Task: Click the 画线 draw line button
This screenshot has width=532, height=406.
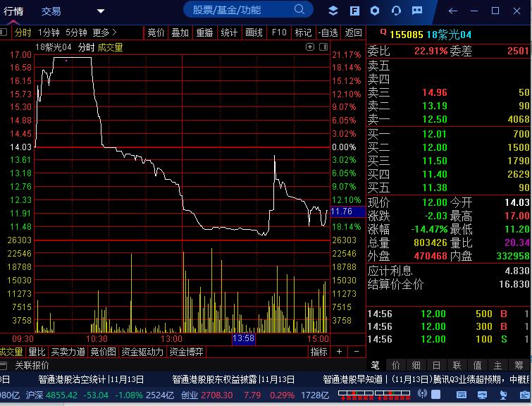Action: tap(254, 32)
